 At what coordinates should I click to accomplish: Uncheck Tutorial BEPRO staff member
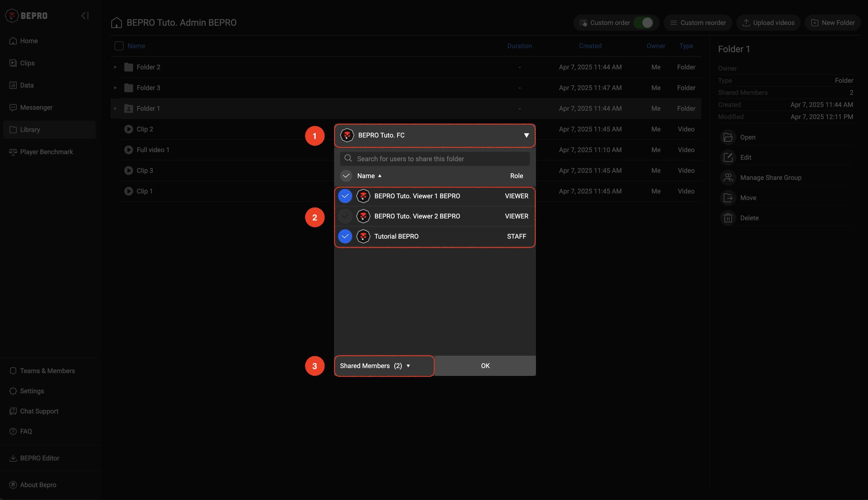tap(345, 236)
